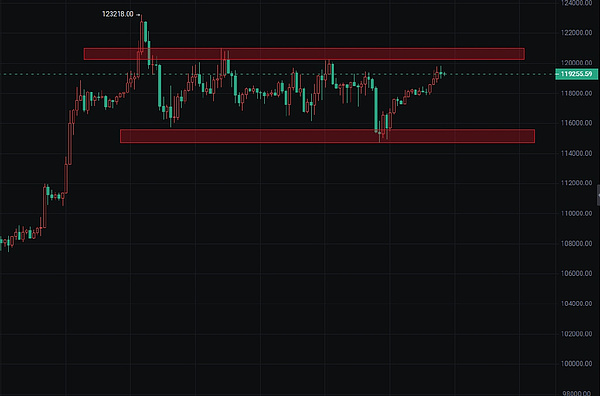Viewport: 600px width, 396px height.
Task: Click the current price tag 119255.59
Action: pyautogui.click(x=577, y=74)
